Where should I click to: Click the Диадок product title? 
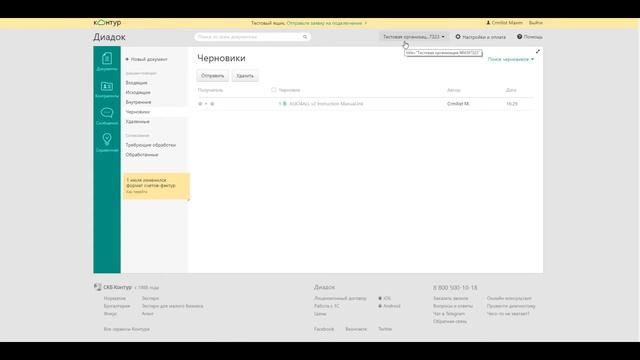coord(109,37)
